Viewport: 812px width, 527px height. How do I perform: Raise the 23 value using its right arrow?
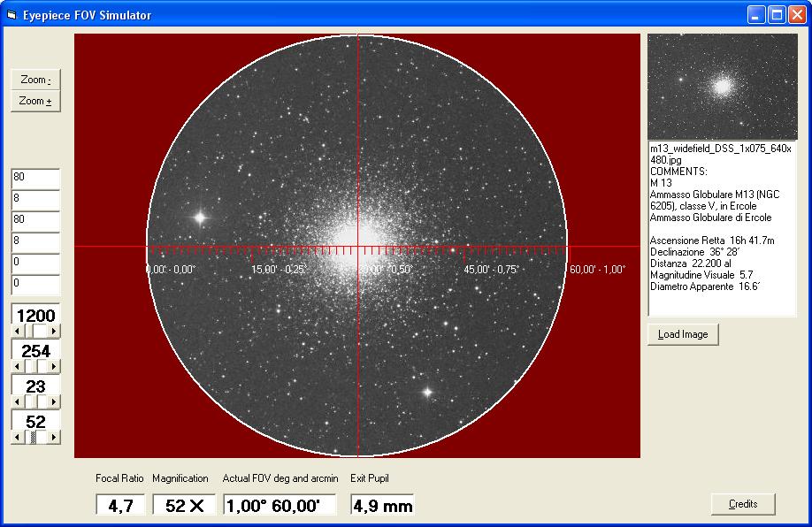(x=54, y=401)
